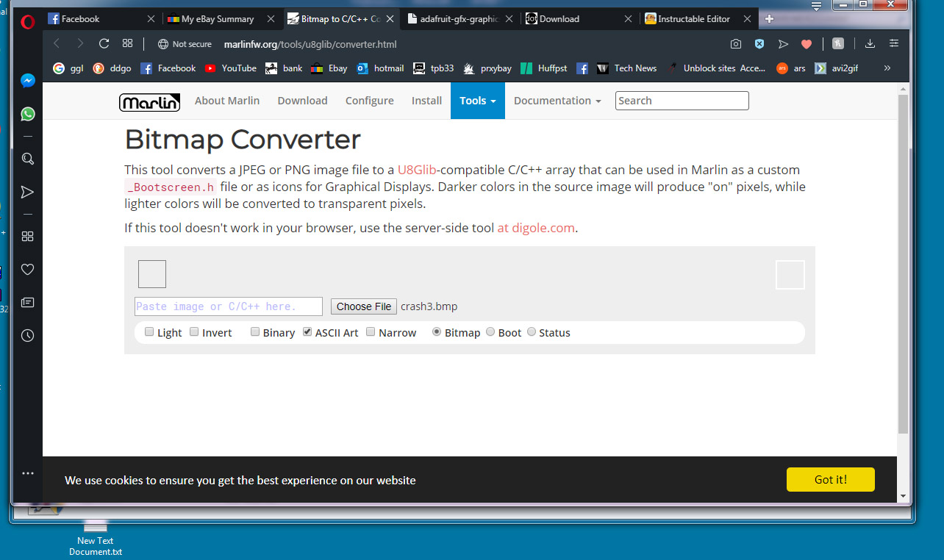The image size is (944, 560).
Task: Enable the Light checkbox
Action: click(x=150, y=332)
